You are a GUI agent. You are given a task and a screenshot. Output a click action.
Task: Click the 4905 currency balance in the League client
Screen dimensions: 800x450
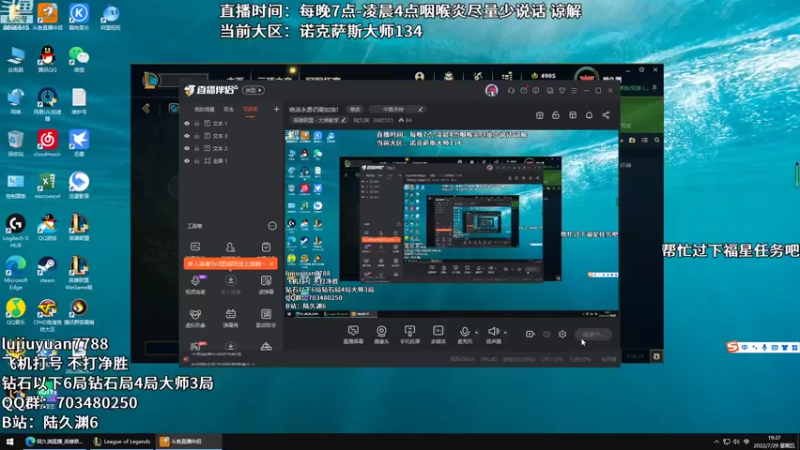(x=543, y=76)
